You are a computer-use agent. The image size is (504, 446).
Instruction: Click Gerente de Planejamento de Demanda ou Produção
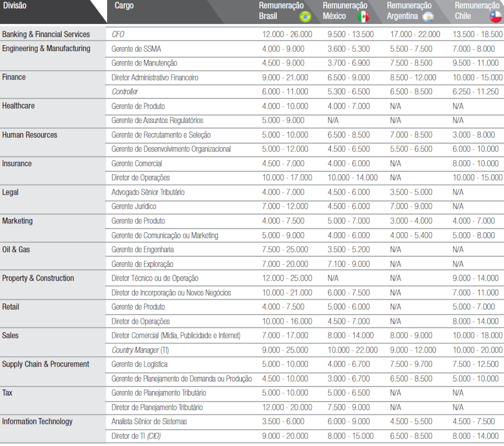(x=182, y=379)
